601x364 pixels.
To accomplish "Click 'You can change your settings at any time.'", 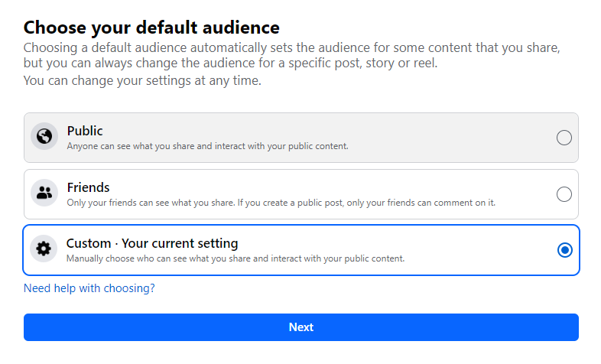I will click(x=142, y=81).
